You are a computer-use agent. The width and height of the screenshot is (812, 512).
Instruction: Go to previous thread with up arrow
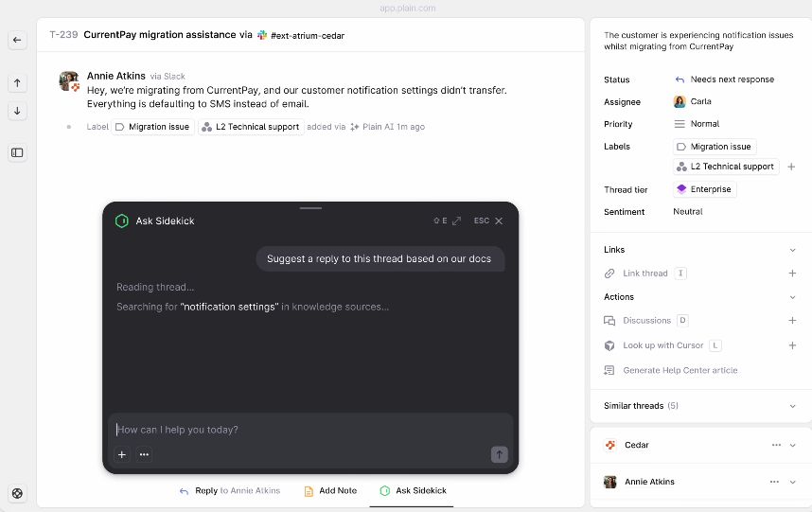pos(17,83)
